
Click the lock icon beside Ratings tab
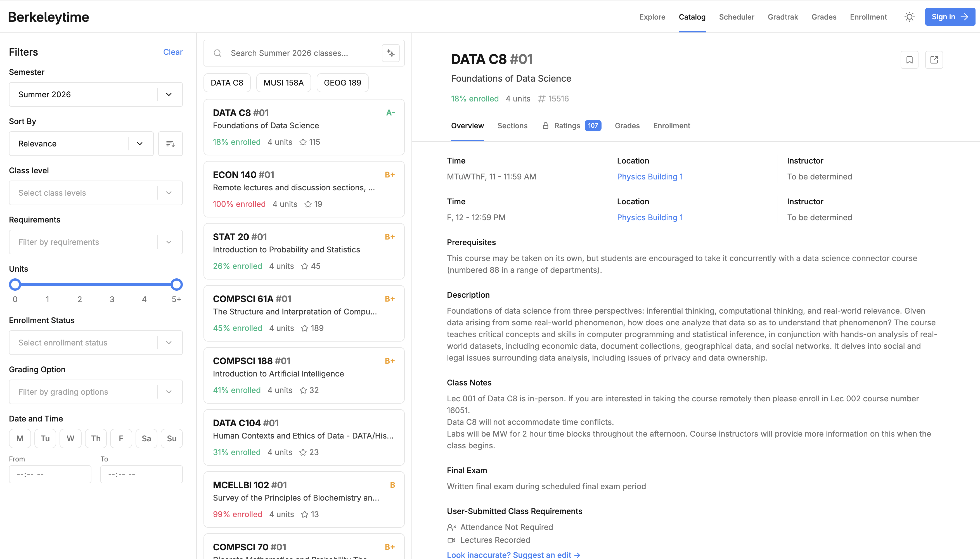pyautogui.click(x=545, y=125)
